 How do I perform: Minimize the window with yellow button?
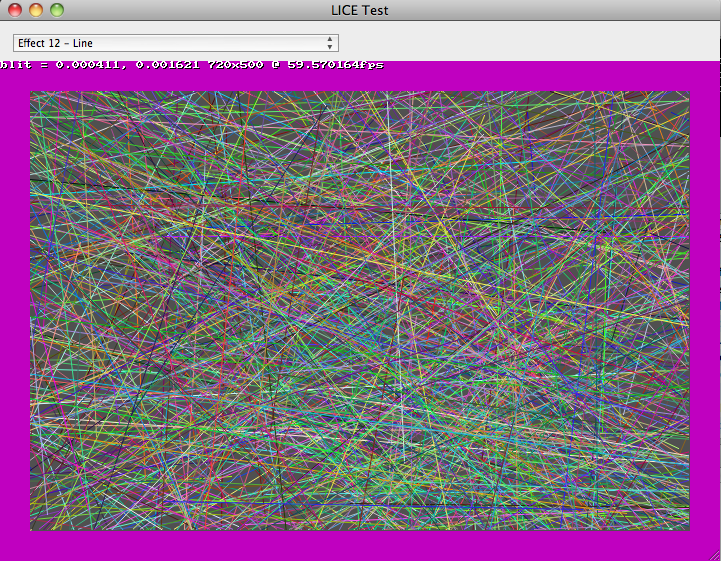pos(36,10)
